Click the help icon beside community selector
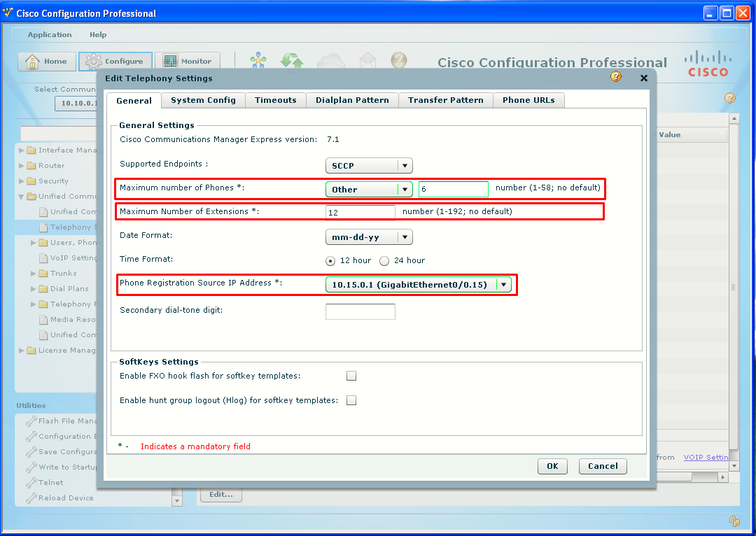This screenshot has height=536, width=756. (x=730, y=98)
